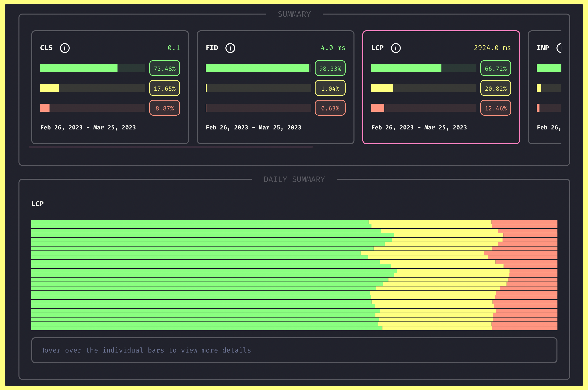Click the DAILY SUMMARY section heading

click(294, 179)
